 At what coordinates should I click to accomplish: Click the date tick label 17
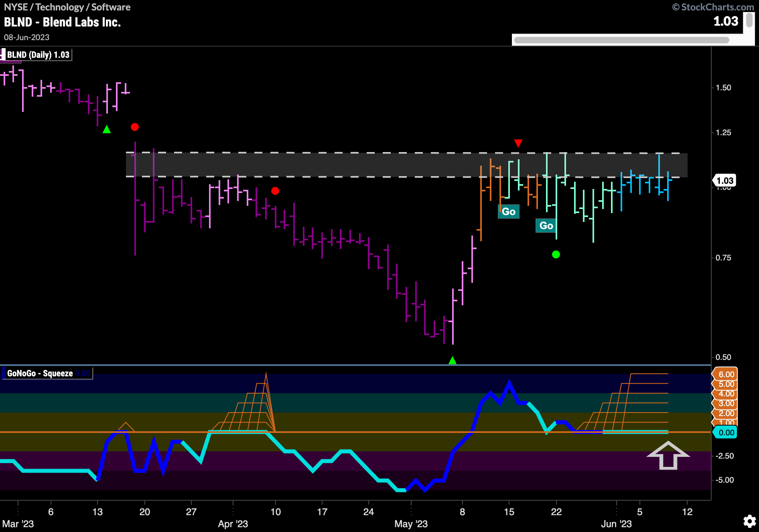[x=322, y=512]
